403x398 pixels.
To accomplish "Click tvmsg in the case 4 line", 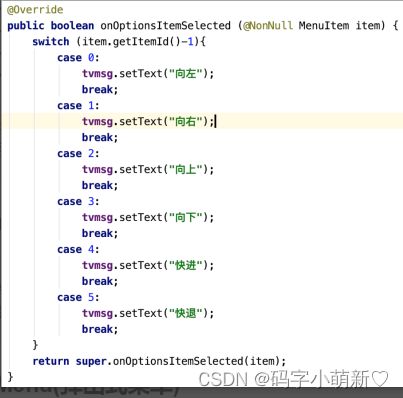I will [97, 266].
